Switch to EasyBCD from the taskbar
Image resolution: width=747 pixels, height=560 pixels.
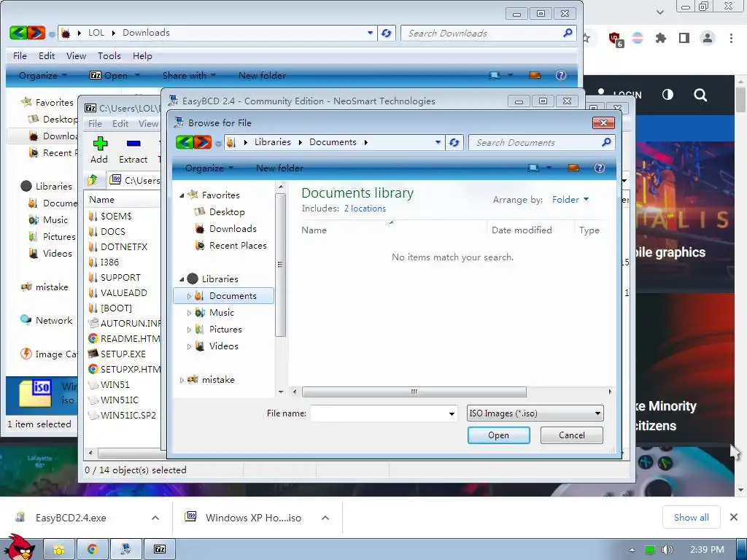[x=126, y=550]
